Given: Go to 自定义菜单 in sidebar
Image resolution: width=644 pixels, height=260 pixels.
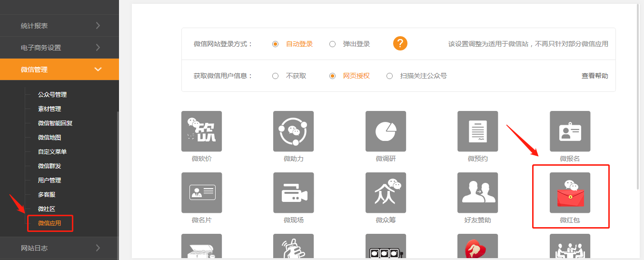Looking at the screenshot, I should tap(52, 152).
